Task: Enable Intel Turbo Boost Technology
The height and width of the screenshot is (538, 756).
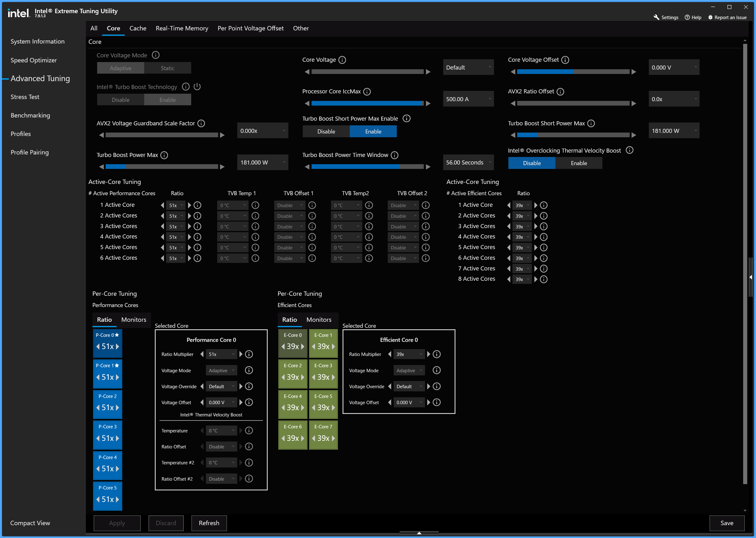Action: (x=168, y=100)
